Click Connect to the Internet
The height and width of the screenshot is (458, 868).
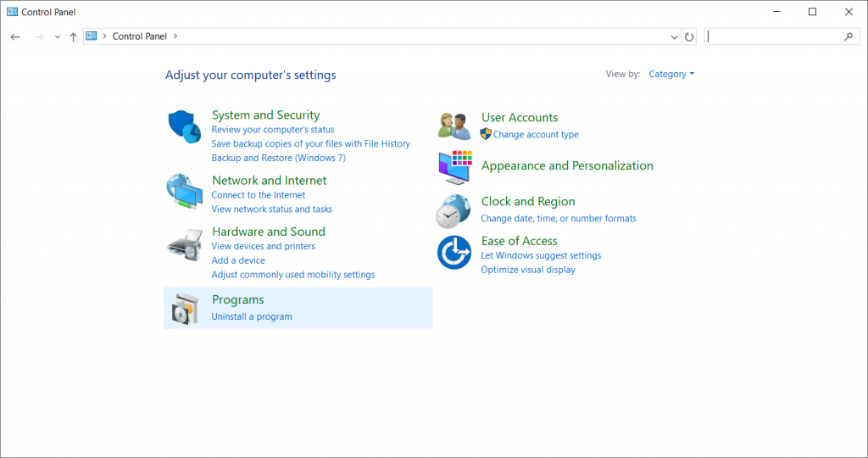[x=258, y=195]
